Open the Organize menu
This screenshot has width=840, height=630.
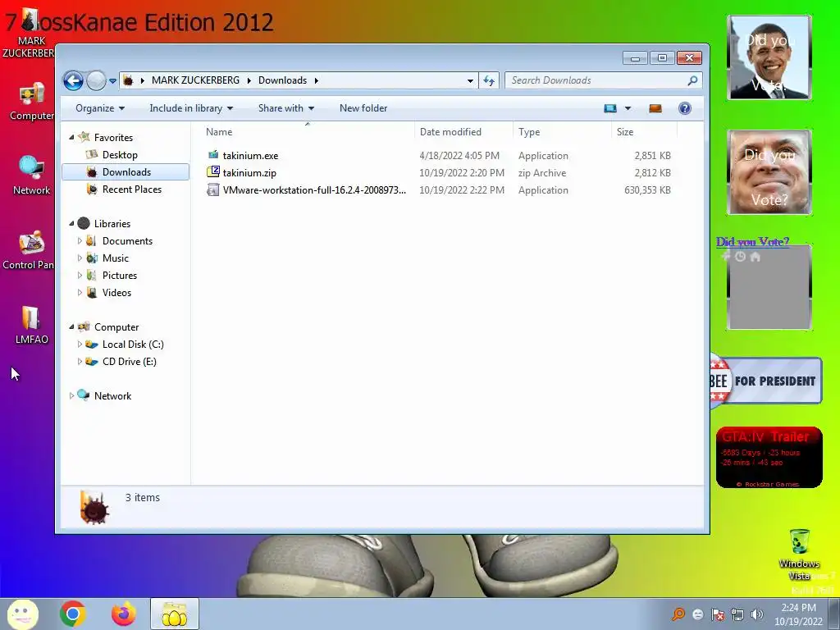pos(100,108)
